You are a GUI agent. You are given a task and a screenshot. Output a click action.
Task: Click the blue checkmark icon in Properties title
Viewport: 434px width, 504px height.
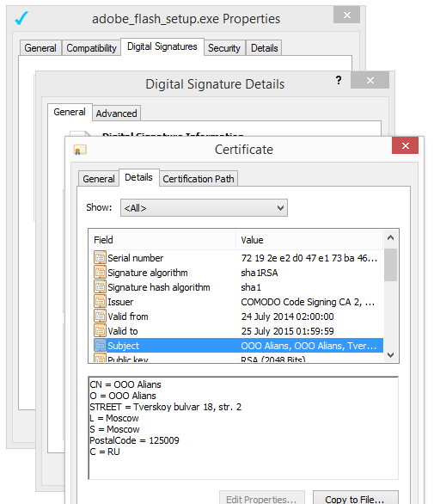pos(21,18)
